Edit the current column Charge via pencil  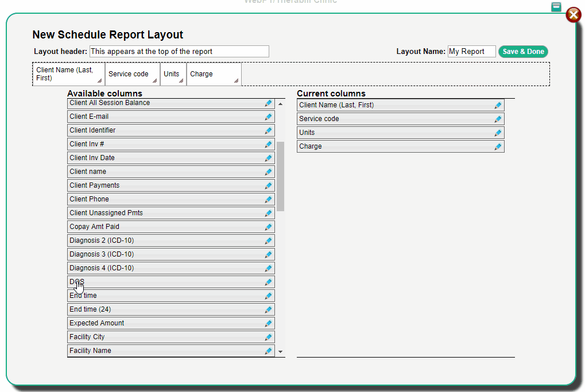click(x=498, y=148)
